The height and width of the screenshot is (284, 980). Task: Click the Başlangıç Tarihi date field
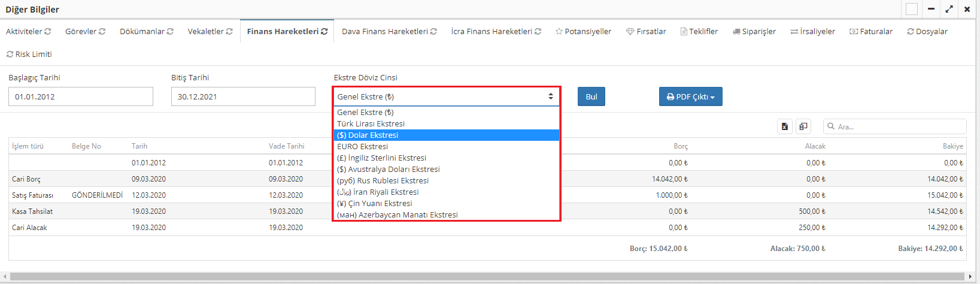point(81,96)
